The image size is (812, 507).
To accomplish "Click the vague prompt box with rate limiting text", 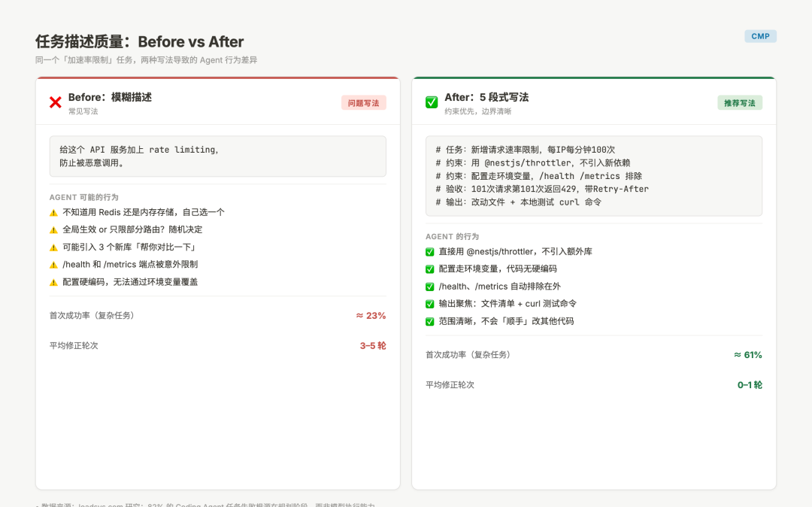I will pyautogui.click(x=217, y=156).
